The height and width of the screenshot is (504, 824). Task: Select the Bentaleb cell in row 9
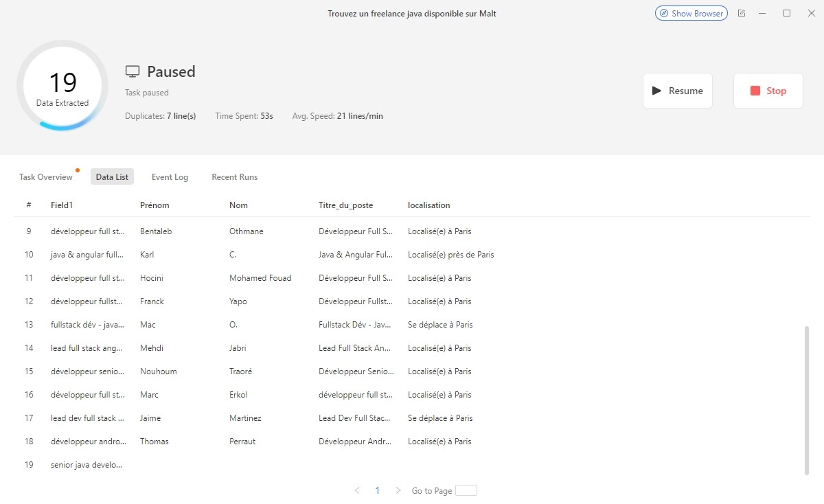pyautogui.click(x=156, y=231)
